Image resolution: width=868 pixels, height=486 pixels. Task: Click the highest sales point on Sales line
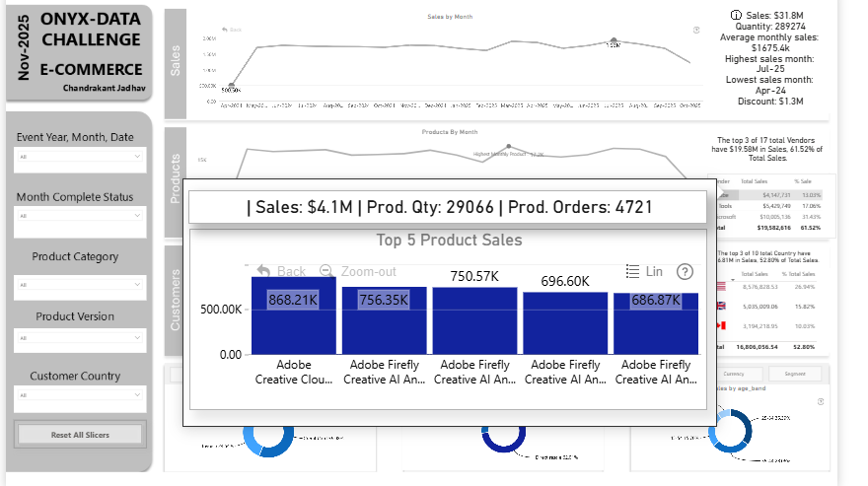point(614,42)
